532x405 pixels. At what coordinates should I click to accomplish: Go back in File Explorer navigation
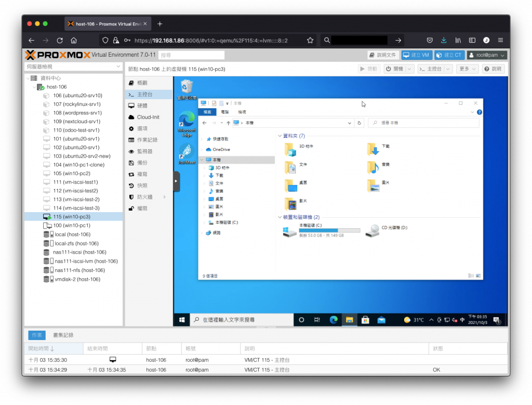[x=204, y=123]
